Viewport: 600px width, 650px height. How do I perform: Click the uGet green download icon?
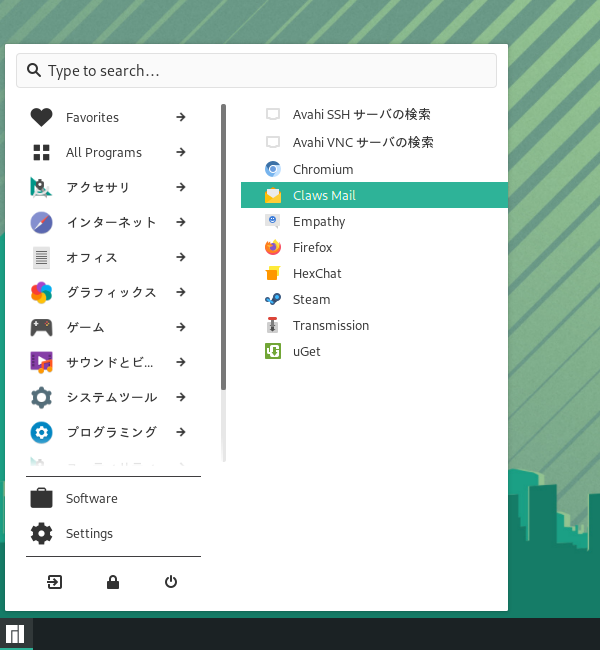pyautogui.click(x=273, y=351)
